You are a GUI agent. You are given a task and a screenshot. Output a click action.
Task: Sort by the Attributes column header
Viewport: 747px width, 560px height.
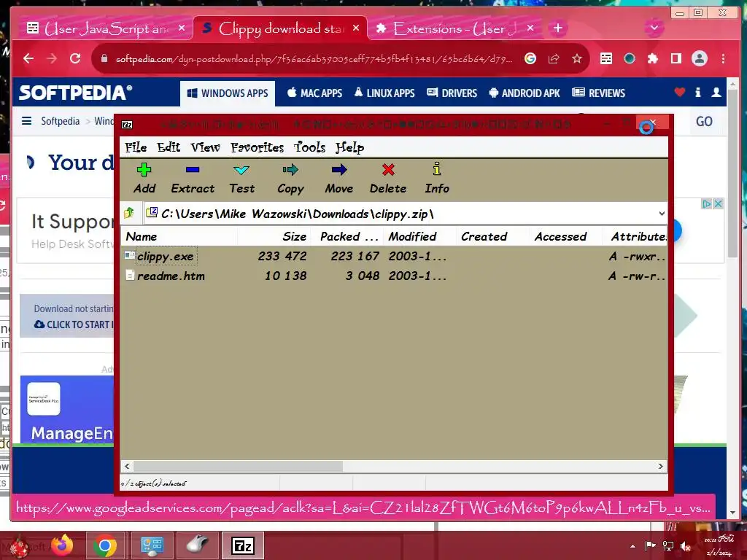[x=635, y=237]
